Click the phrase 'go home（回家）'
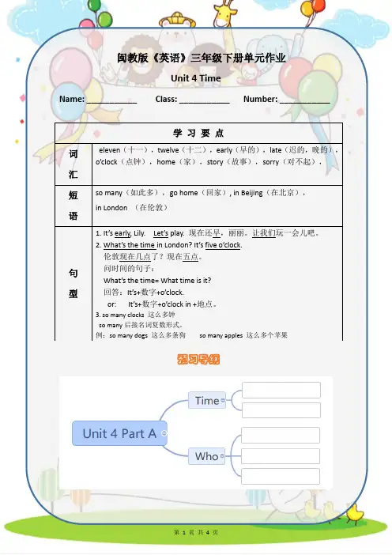The height and width of the screenshot is (555, 392). (x=198, y=193)
